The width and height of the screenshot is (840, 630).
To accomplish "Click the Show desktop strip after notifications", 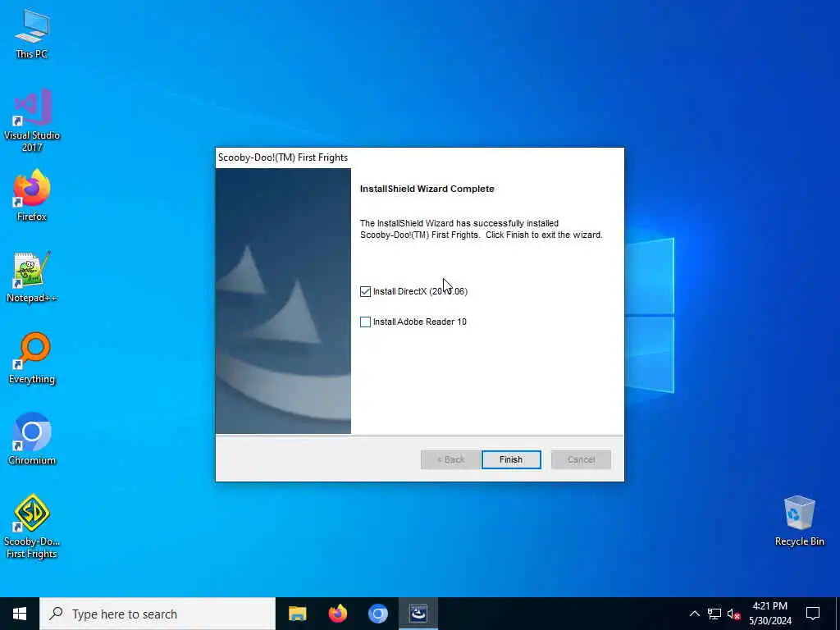I will pyautogui.click(x=838, y=614).
